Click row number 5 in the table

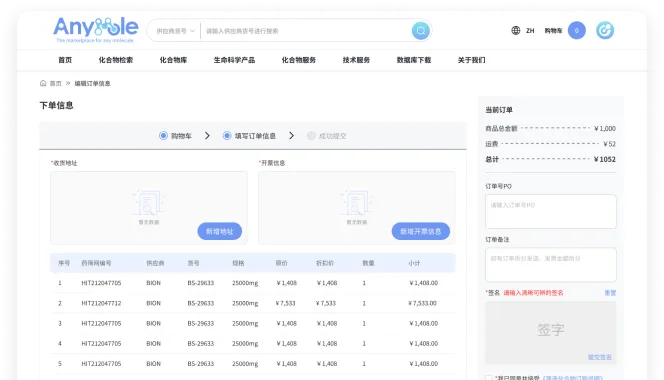[x=60, y=363]
